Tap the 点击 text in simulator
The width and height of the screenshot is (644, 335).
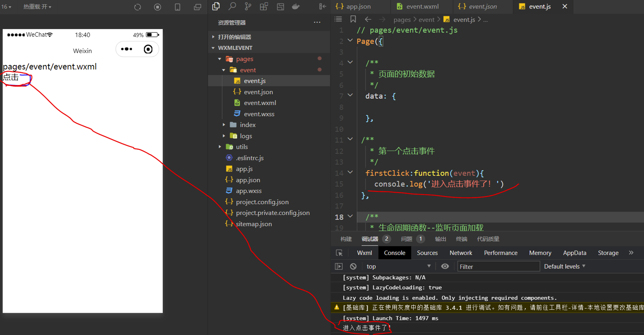[11, 77]
